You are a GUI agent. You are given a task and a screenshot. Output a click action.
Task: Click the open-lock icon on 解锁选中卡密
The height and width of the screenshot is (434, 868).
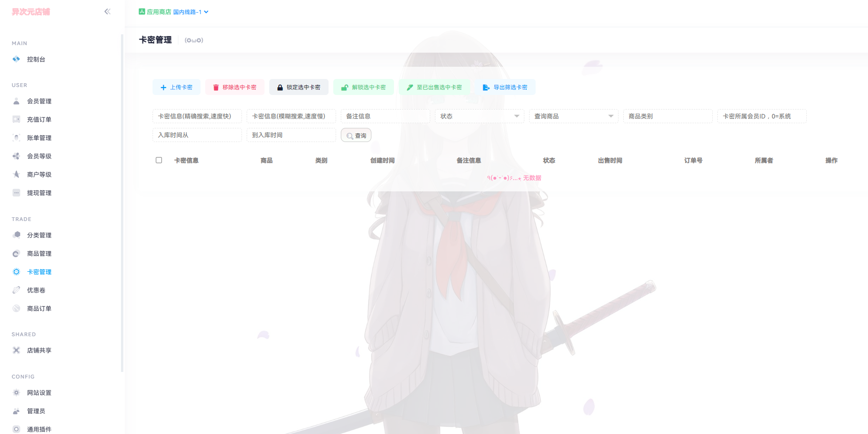[345, 87]
